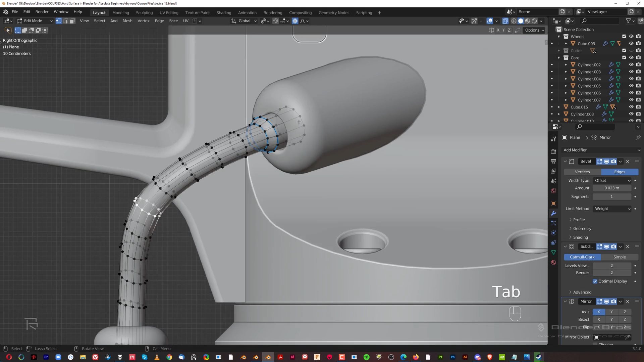
Task: Open the World Properties icon
Action: pos(554,191)
